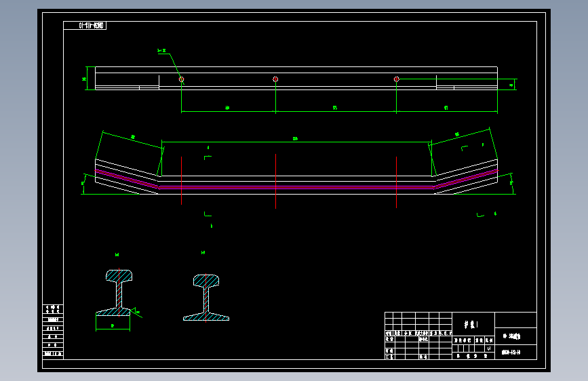588x381 pixels.
Task: Pick the dimension between left and middle holes
Action: [227, 108]
